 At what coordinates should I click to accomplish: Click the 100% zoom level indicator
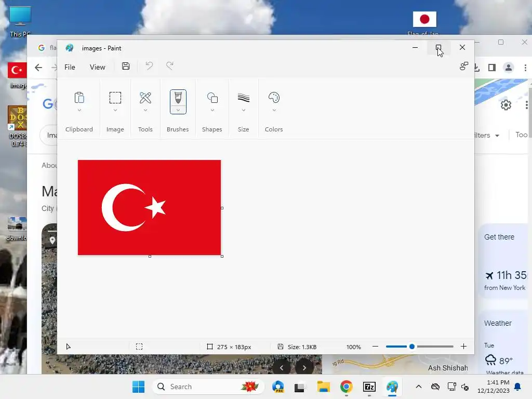coord(353,347)
